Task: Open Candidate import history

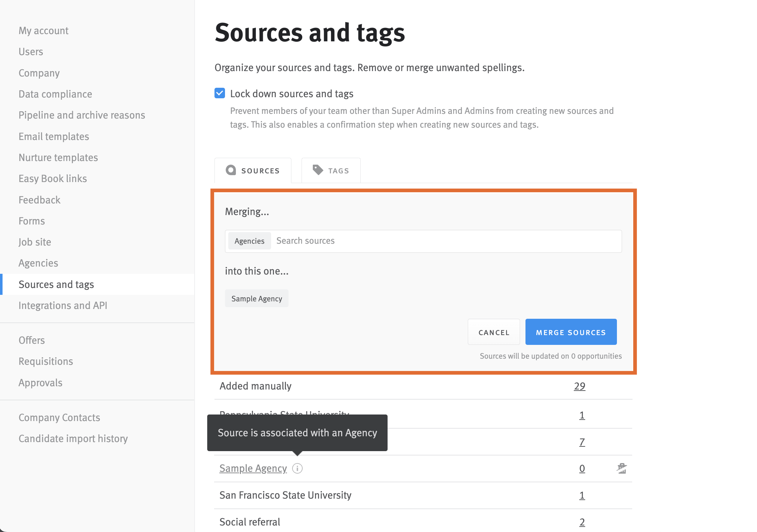Action: [x=73, y=438]
